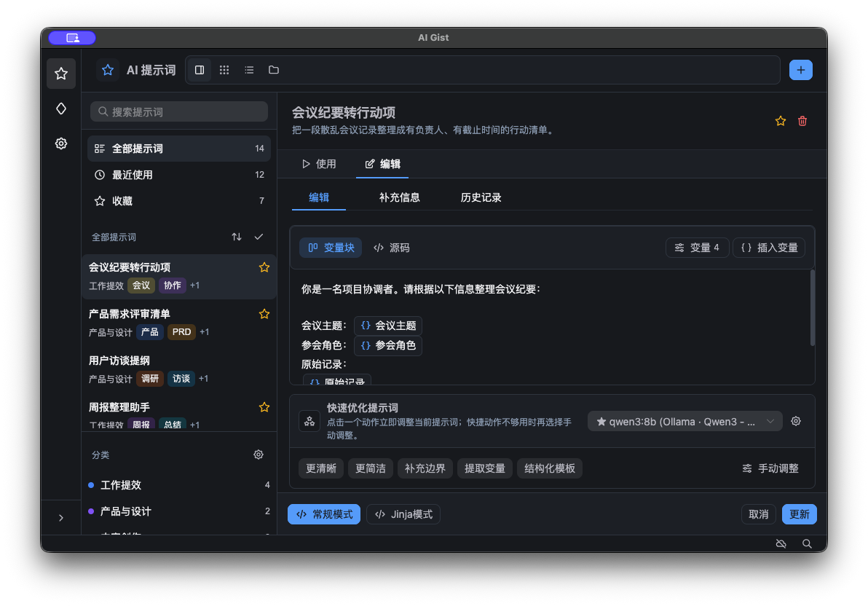868x606 pixels.
Task: Click the sort arrows icon in list header
Action: pos(237,237)
